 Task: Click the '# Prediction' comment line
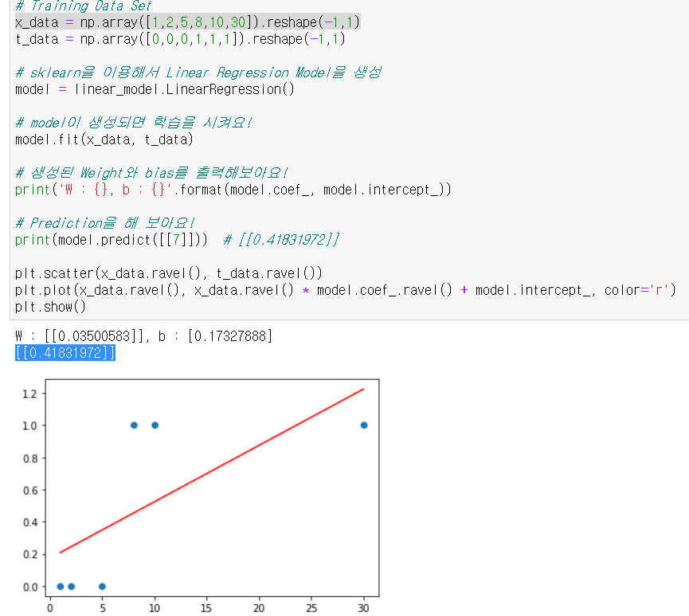point(105,223)
